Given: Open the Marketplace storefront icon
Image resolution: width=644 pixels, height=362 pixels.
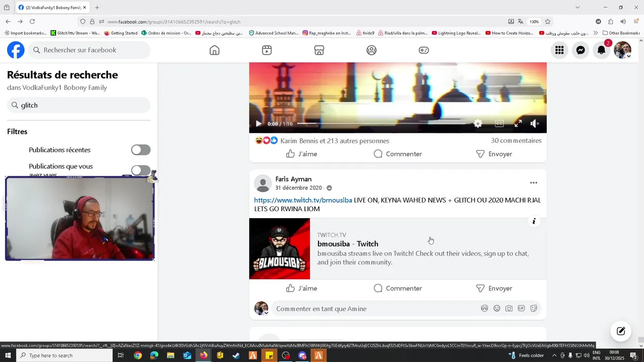Looking at the screenshot, I should (x=319, y=50).
